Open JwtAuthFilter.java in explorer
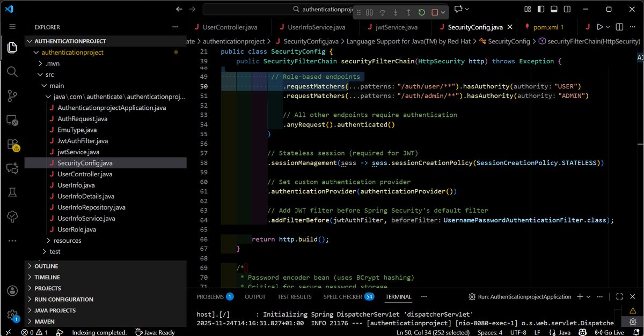 tap(106, 141)
